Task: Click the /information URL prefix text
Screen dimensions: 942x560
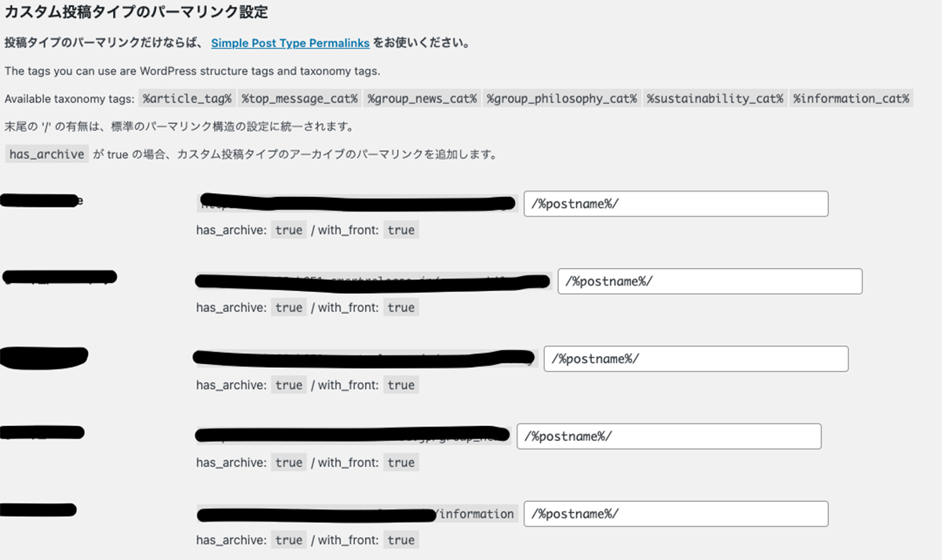Action: point(476,514)
